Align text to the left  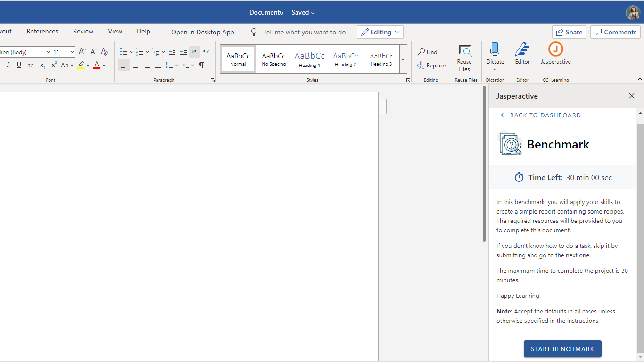point(124,65)
